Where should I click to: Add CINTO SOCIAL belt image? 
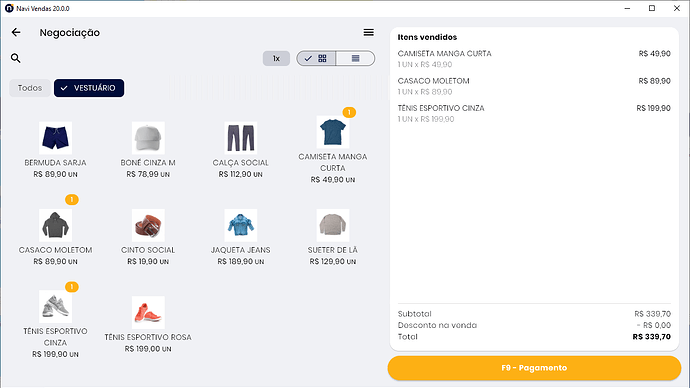(x=148, y=225)
